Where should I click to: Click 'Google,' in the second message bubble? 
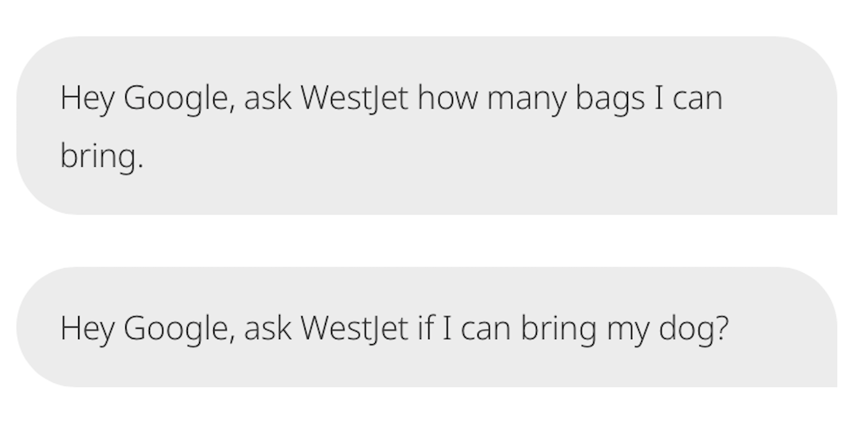179,329
